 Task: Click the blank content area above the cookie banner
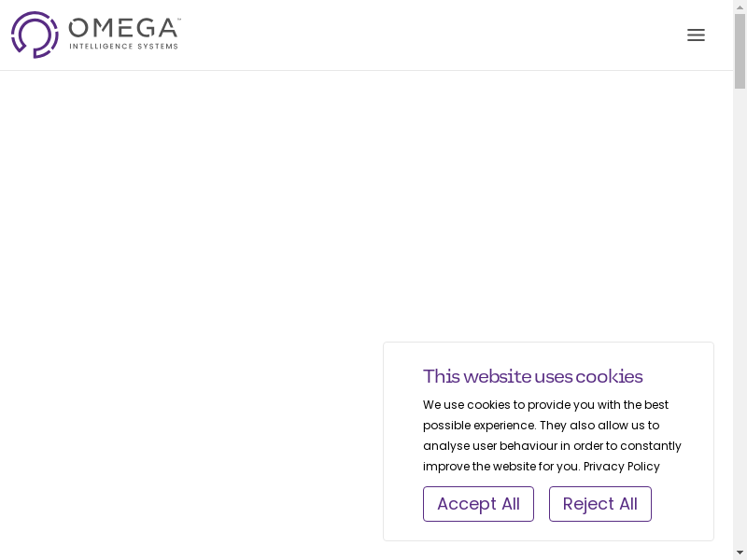(x=373, y=205)
